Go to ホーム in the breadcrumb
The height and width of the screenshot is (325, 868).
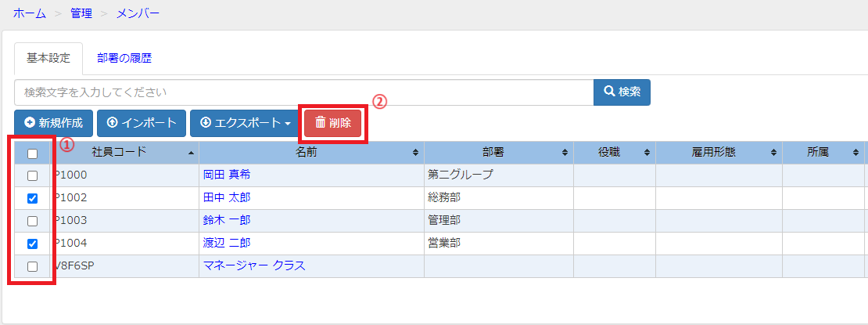coord(30,14)
